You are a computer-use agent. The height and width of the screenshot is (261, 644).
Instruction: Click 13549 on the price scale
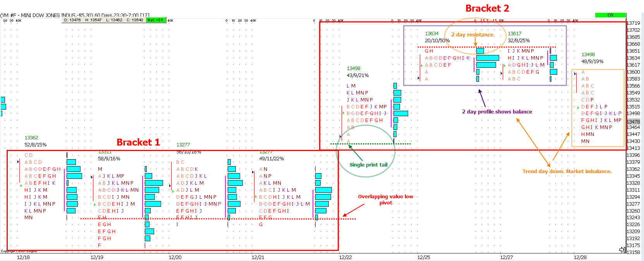tap(634, 93)
